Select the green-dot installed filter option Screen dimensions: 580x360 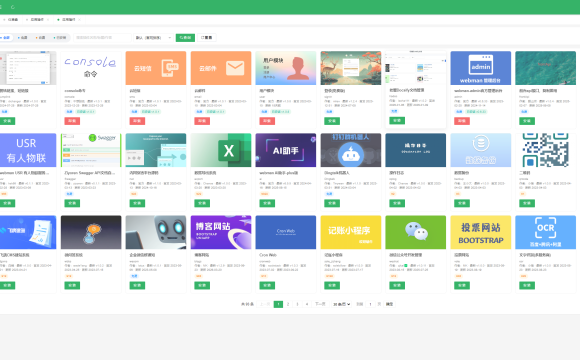60,37
